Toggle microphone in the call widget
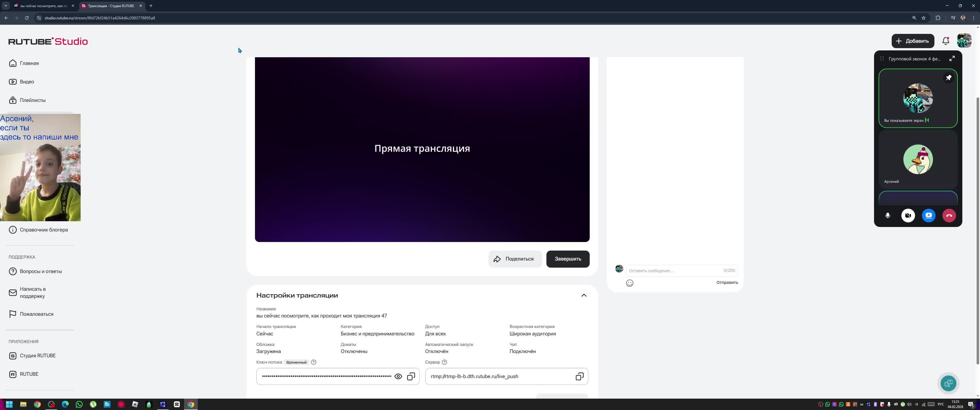Image resolution: width=980 pixels, height=410 pixels. pos(887,216)
